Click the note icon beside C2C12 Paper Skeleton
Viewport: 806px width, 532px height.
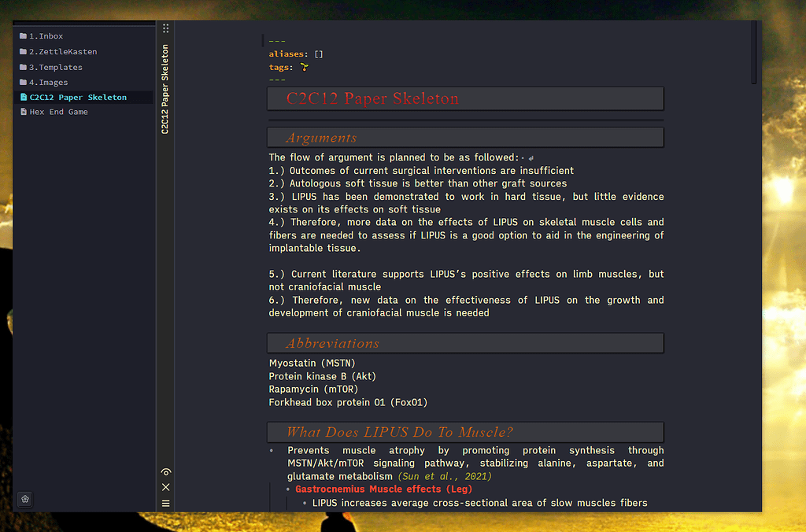coord(24,97)
